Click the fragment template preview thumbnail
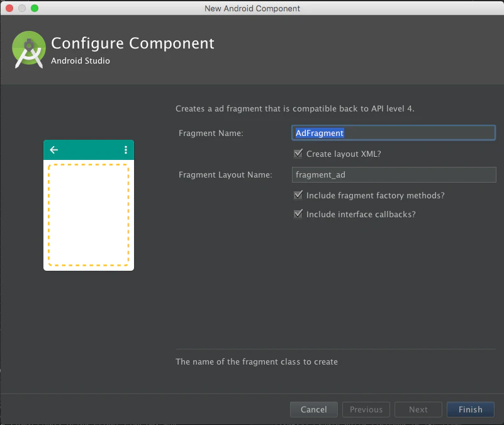 [x=89, y=205]
